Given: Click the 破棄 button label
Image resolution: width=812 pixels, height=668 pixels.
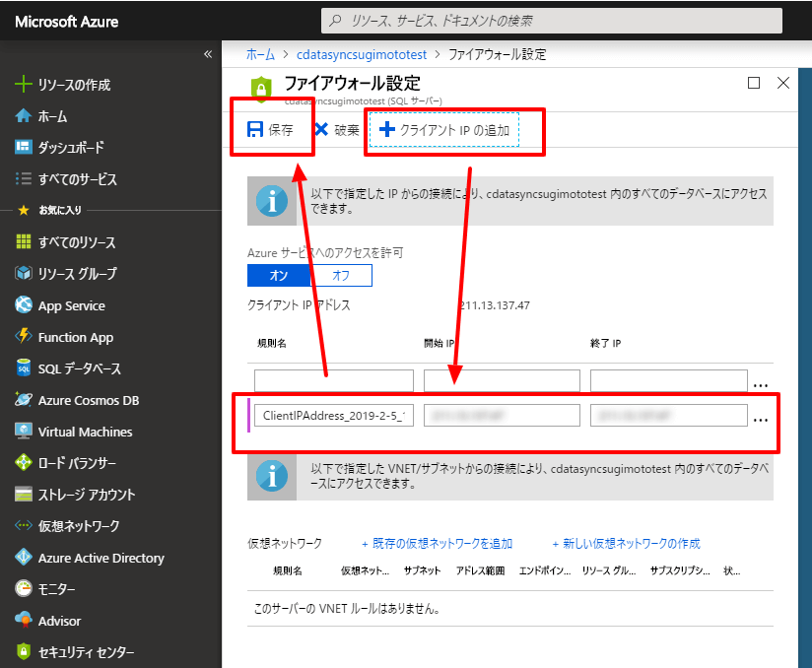Looking at the screenshot, I should coord(347,130).
